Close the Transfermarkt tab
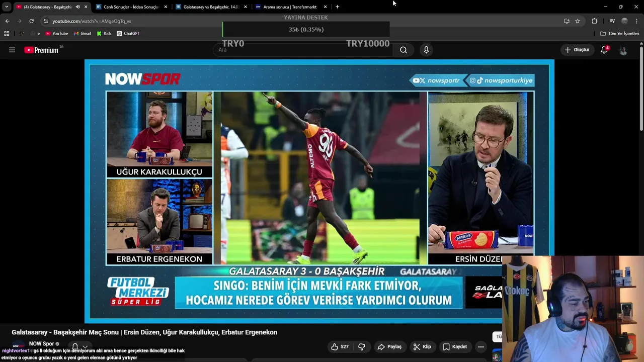 326,7
